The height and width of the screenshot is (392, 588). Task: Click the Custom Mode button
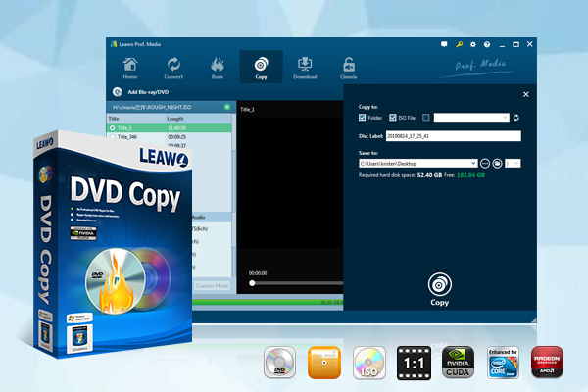pos(212,286)
